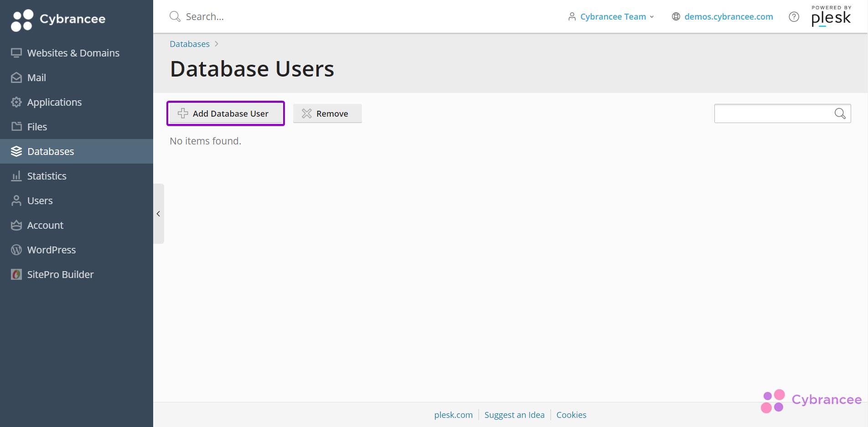Open the Users section icon
This screenshot has height=427, width=868.
click(x=16, y=201)
